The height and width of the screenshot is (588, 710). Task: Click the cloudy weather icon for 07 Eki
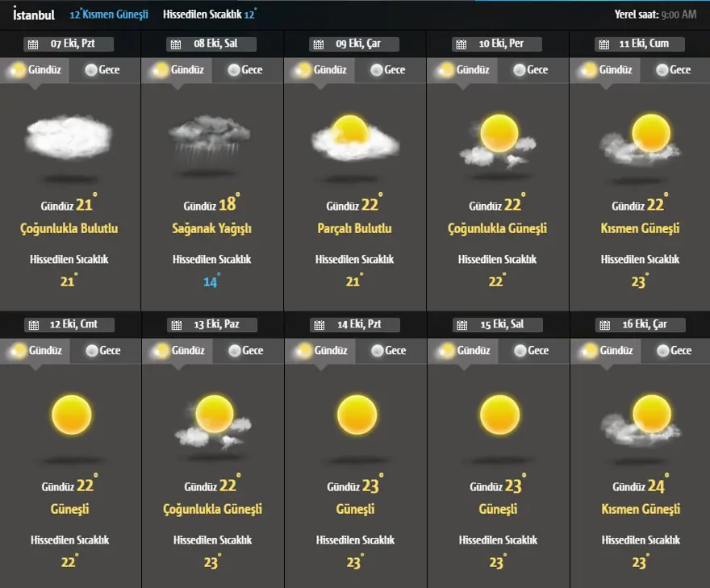click(x=68, y=136)
